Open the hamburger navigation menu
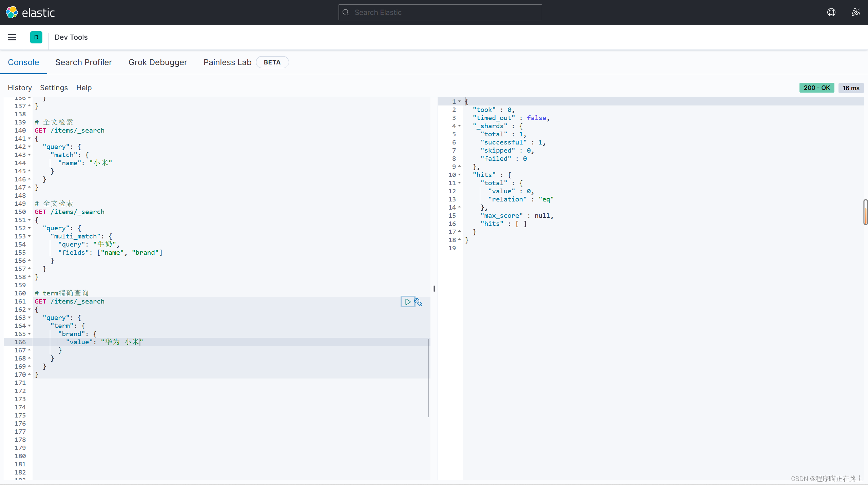 (12, 37)
